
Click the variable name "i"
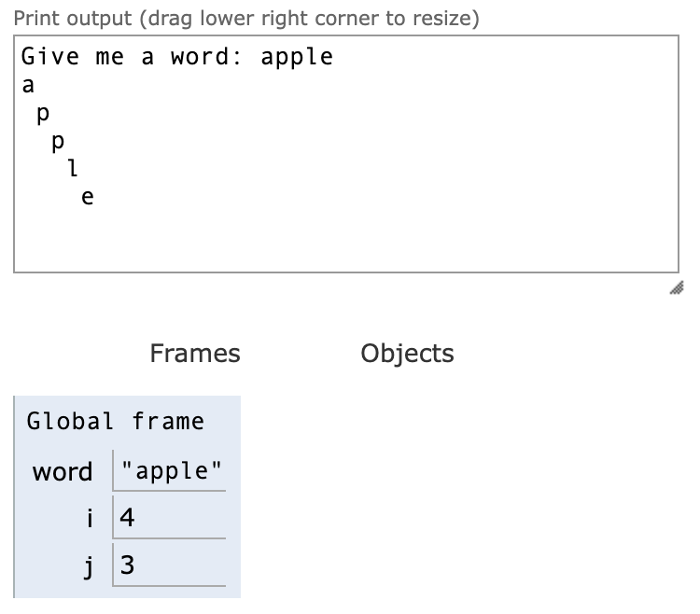pyautogui.click(x=88, y=519)
